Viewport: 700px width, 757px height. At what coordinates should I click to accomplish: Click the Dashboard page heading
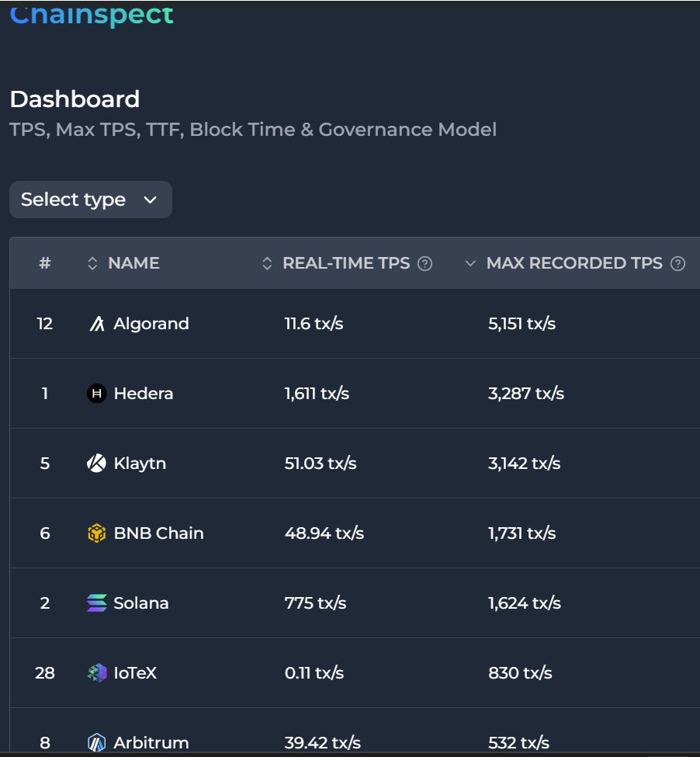pos(75,99)
